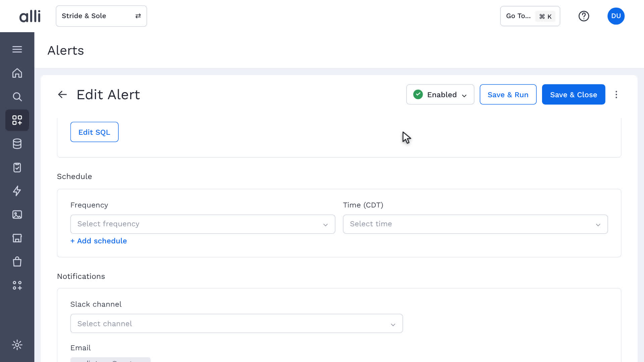Open the clipboard checklist sidebar icon
The height and width of the screenshot is (362, 644).
(x=17, y=167)
